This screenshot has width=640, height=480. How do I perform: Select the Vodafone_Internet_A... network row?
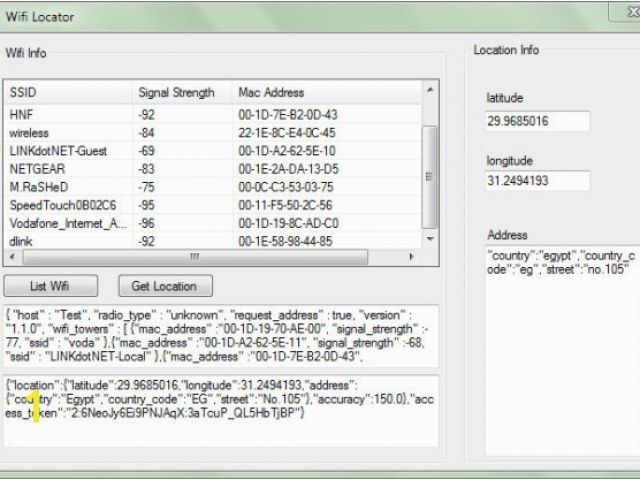212,223
